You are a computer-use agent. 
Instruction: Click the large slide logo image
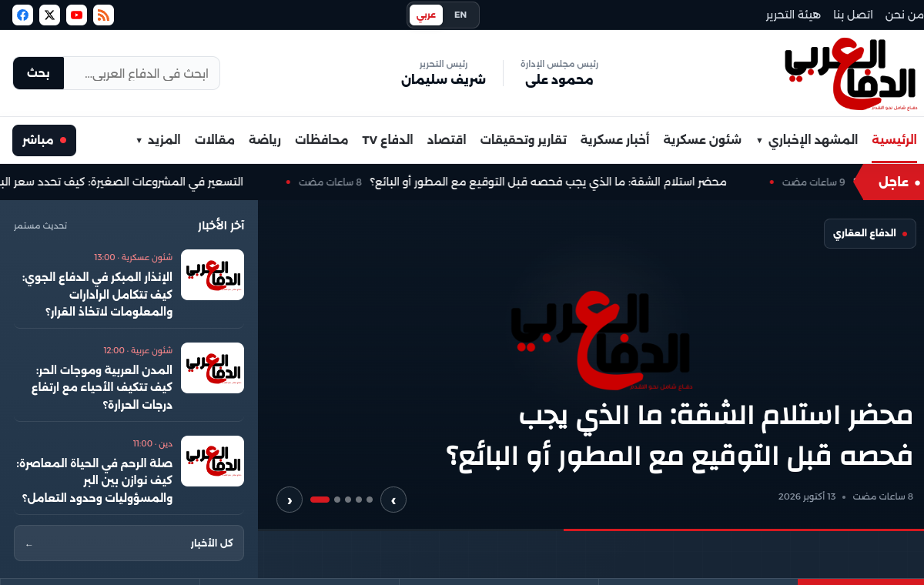tap(601, 341)
